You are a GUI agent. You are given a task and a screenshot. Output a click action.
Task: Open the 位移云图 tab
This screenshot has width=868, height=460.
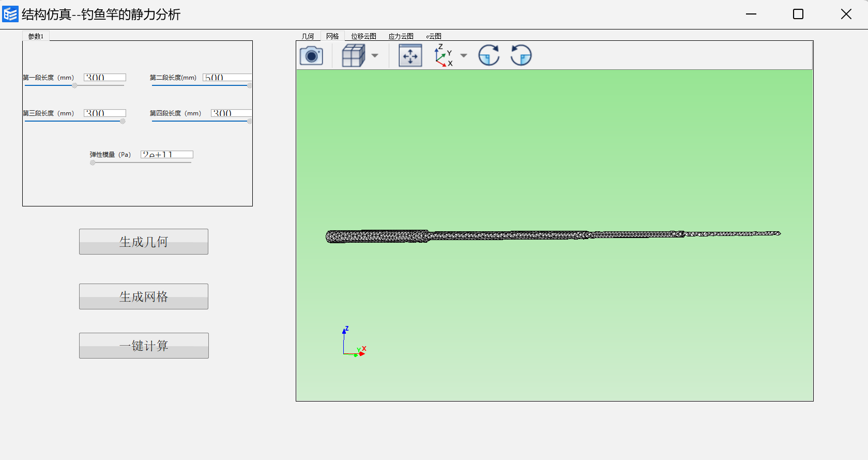coord(364,36)
